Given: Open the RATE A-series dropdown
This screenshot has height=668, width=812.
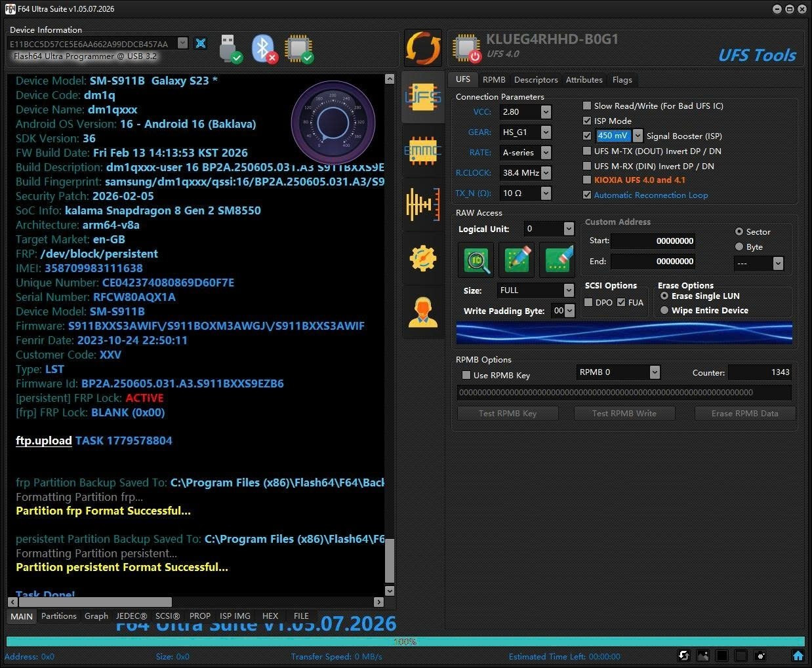Looking at the screenshot, I should point(546,153).
